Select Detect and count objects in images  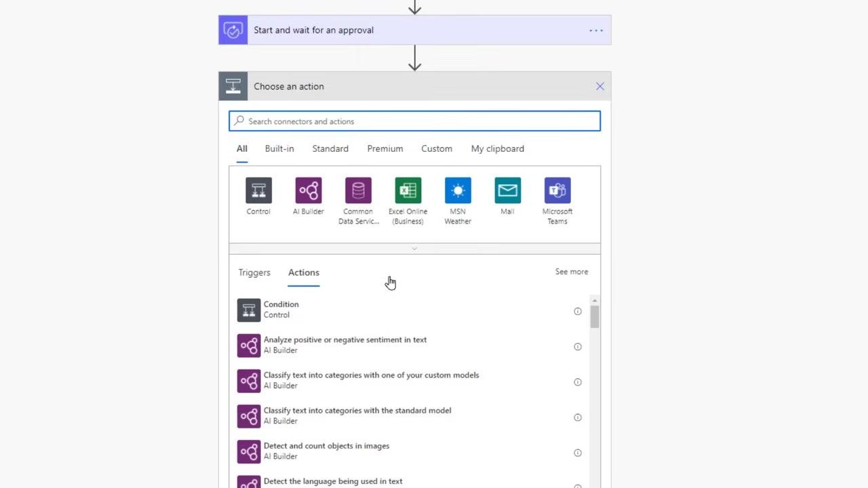[x=326, y=446]
